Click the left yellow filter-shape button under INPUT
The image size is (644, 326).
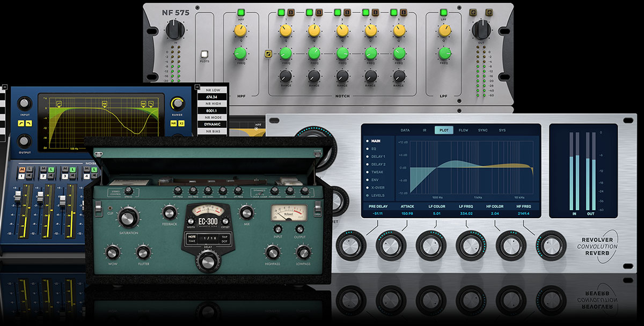pos(21,124)
